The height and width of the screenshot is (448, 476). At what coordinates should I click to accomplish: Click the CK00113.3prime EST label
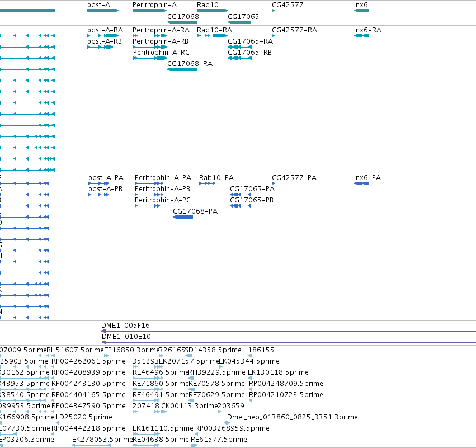[x=190, y=406]
